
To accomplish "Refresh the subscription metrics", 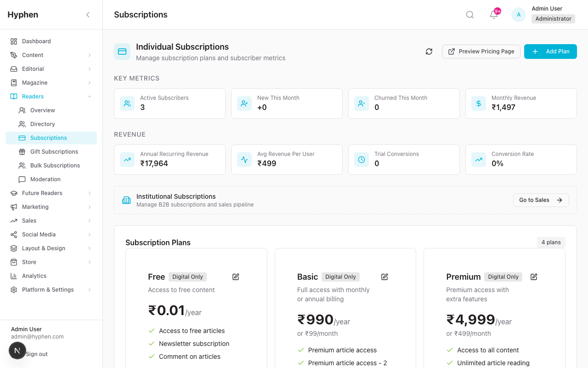I will tap(429, 52).
